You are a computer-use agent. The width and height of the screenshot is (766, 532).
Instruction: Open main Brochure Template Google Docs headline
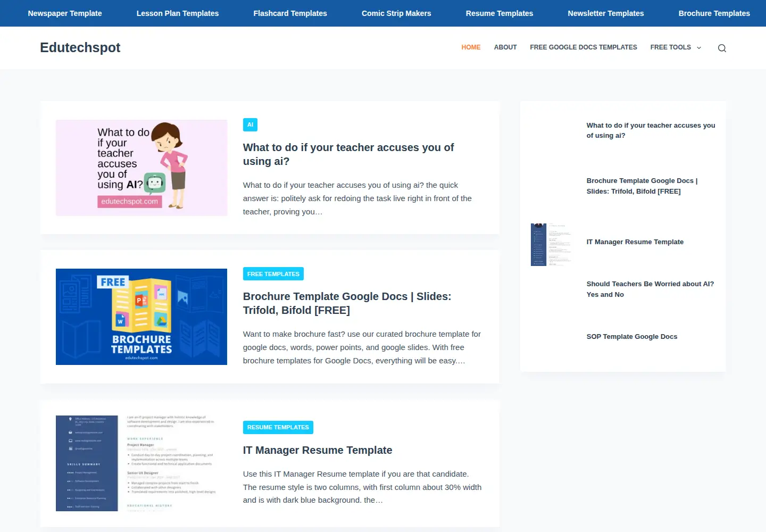(347, 303)
